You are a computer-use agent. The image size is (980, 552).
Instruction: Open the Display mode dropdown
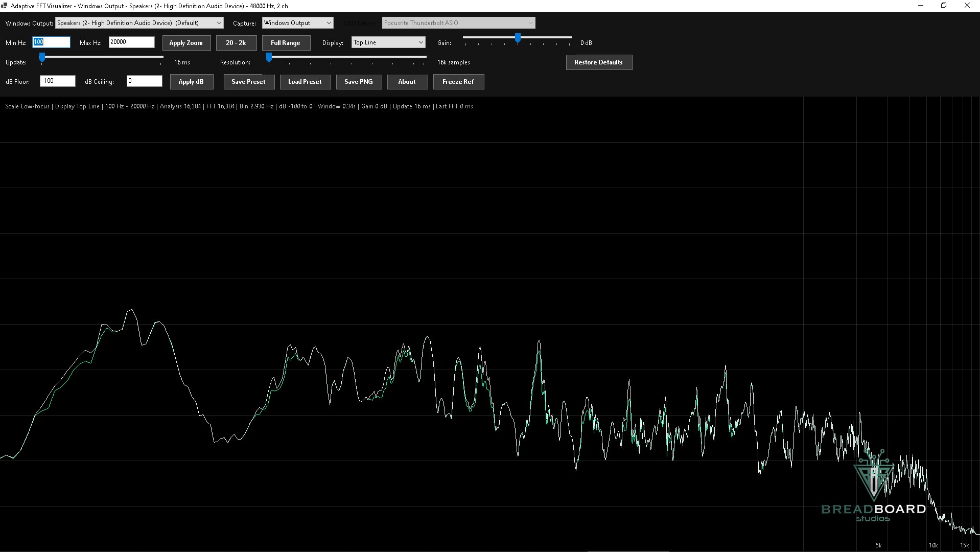(388, 42)
